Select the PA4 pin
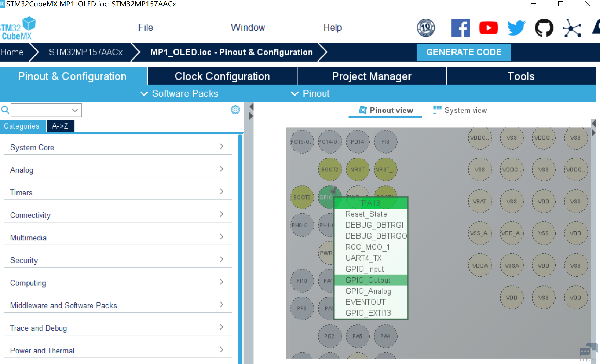Viewport: 600px width, 364px height. [385, 336]
